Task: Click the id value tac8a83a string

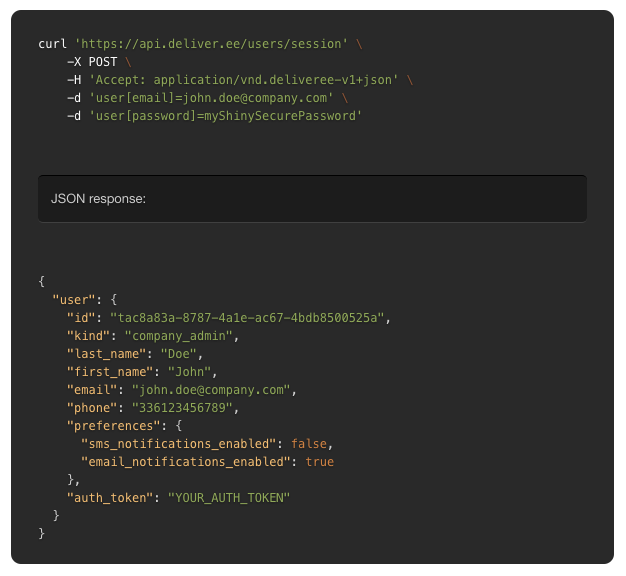Action: click(x=247, y=318)
